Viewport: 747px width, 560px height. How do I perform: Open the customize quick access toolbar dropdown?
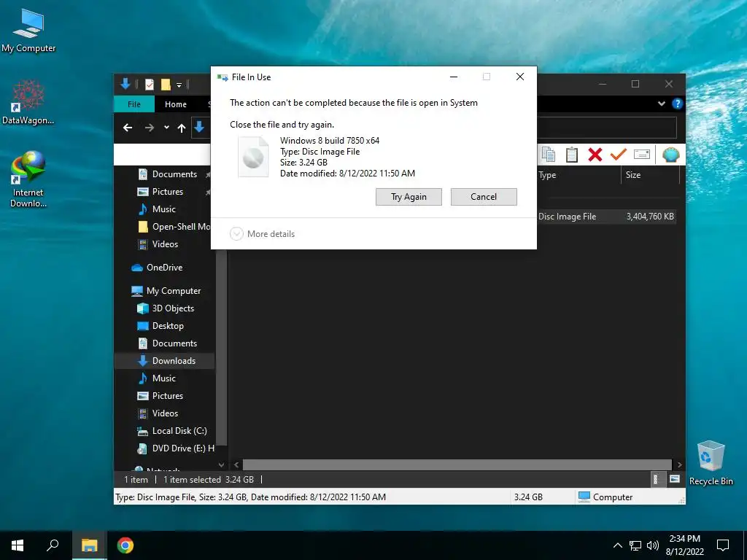(179, 85)
